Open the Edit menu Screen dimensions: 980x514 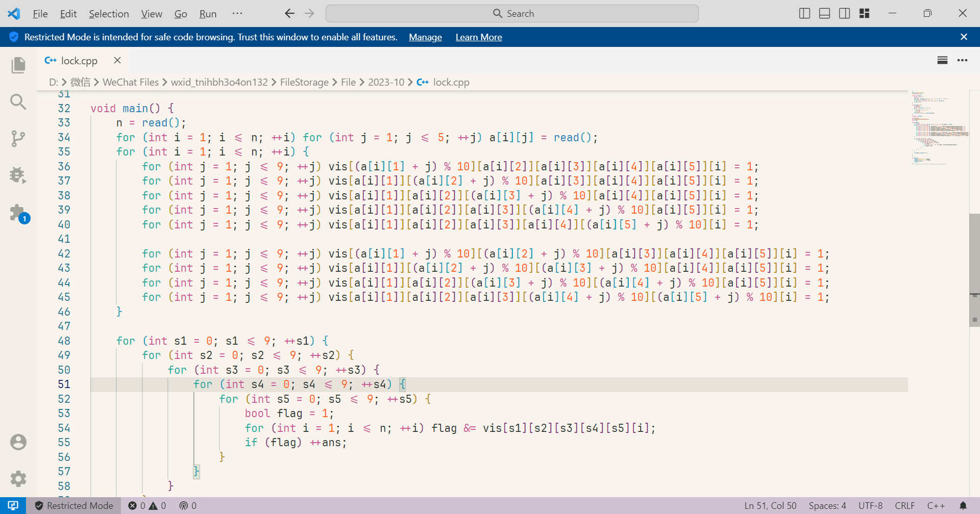[x=68, y=14]
